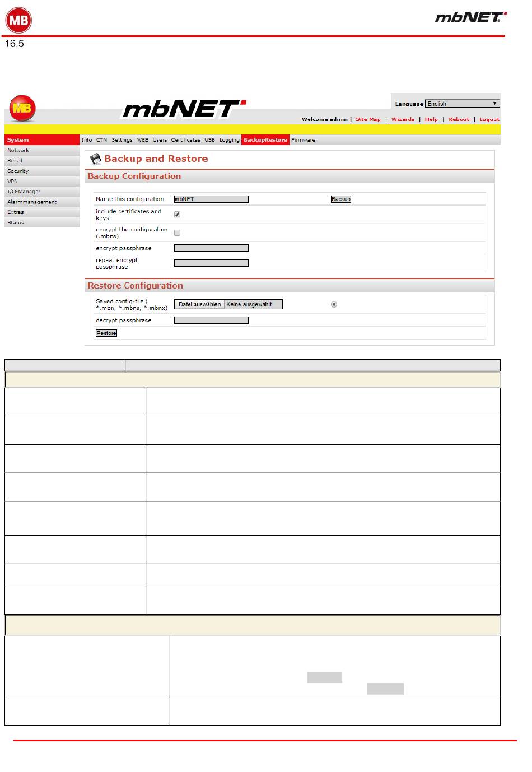532x772 pixels.
Task: Click the 'Keine ausgewählt' file label
Action: tap(249, 305)
